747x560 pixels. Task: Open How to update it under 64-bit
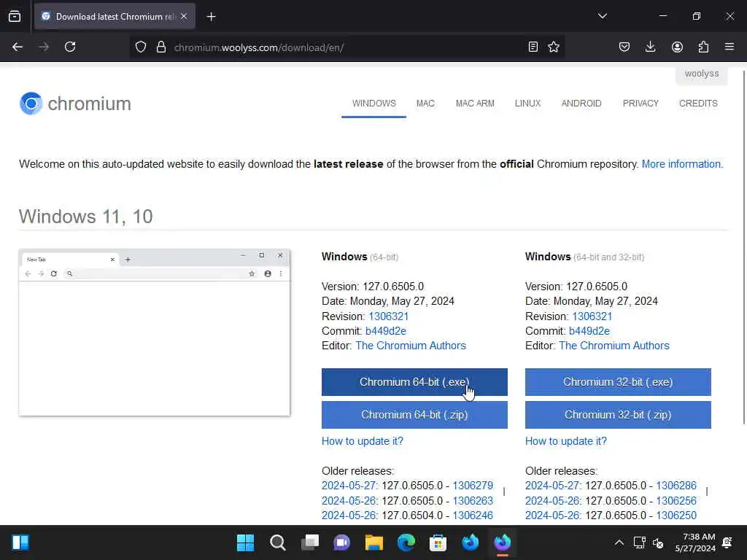click(x=363, y=441)
